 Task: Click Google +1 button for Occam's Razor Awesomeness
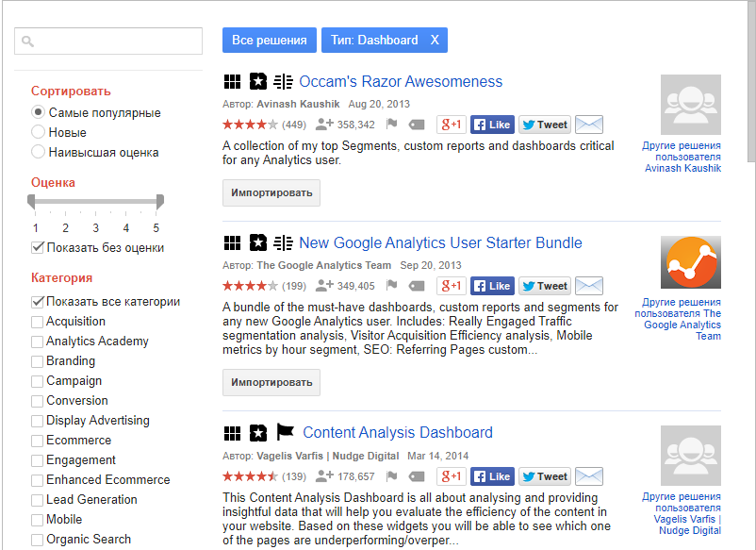click(x=452, y=125)
